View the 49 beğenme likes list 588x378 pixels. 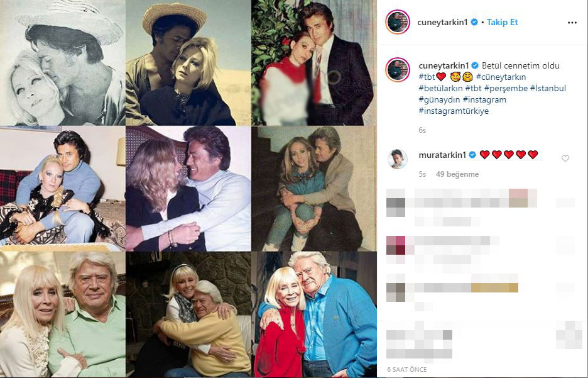click(x=457, y=174)
